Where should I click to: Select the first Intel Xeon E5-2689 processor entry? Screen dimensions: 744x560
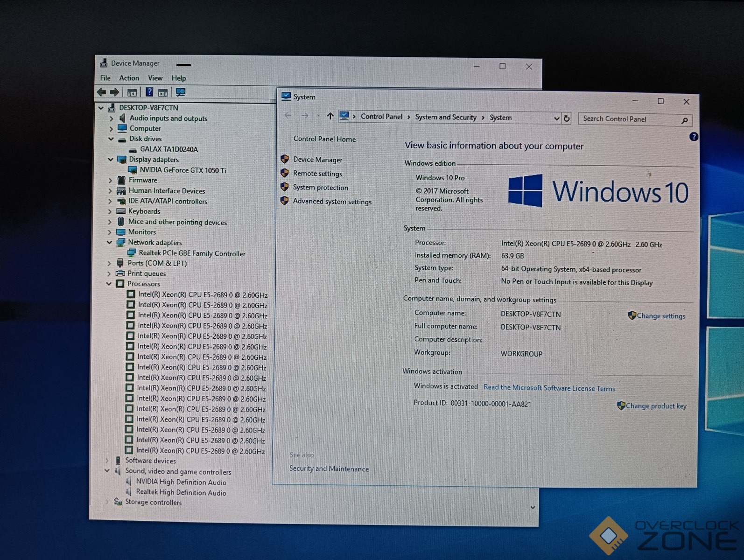tap(203, 295)
